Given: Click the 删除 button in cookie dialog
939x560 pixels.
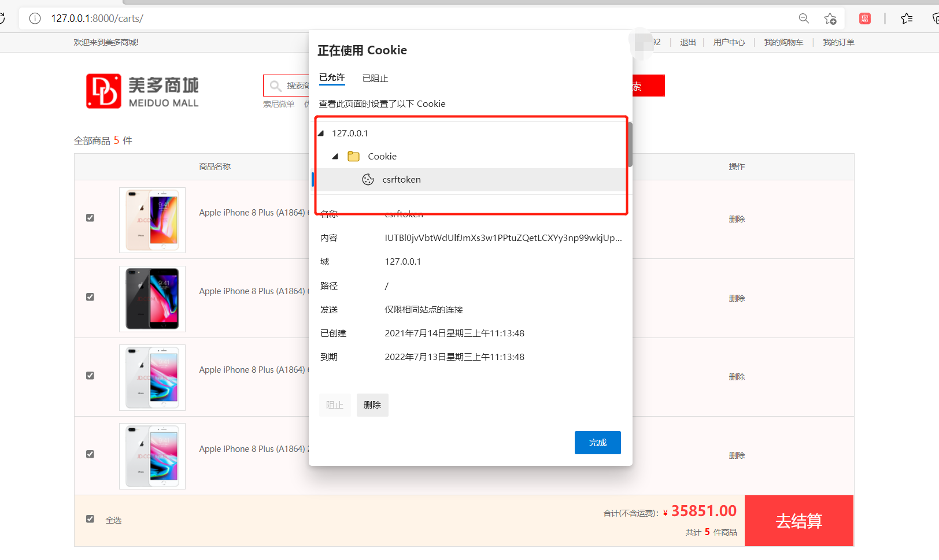Looking at the screenshot, I should pos(372,405).
